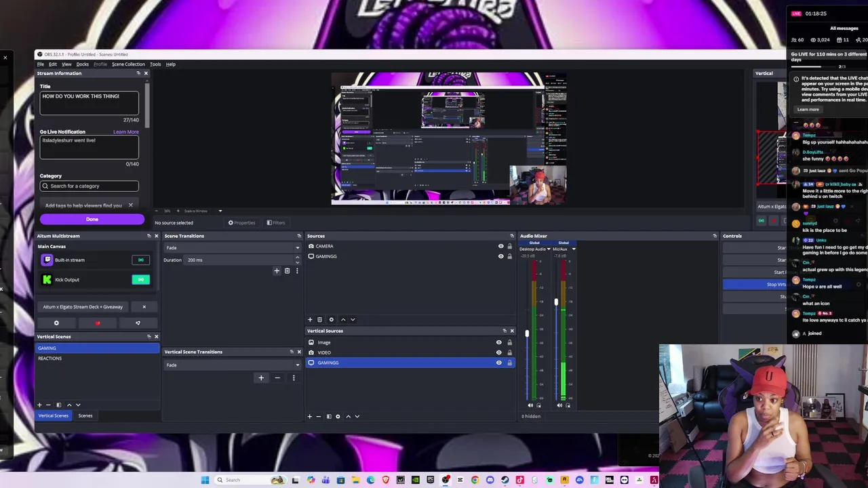
Task: Open Desktop Audio options dropdown arrow
Action: (x=547, y=249)
